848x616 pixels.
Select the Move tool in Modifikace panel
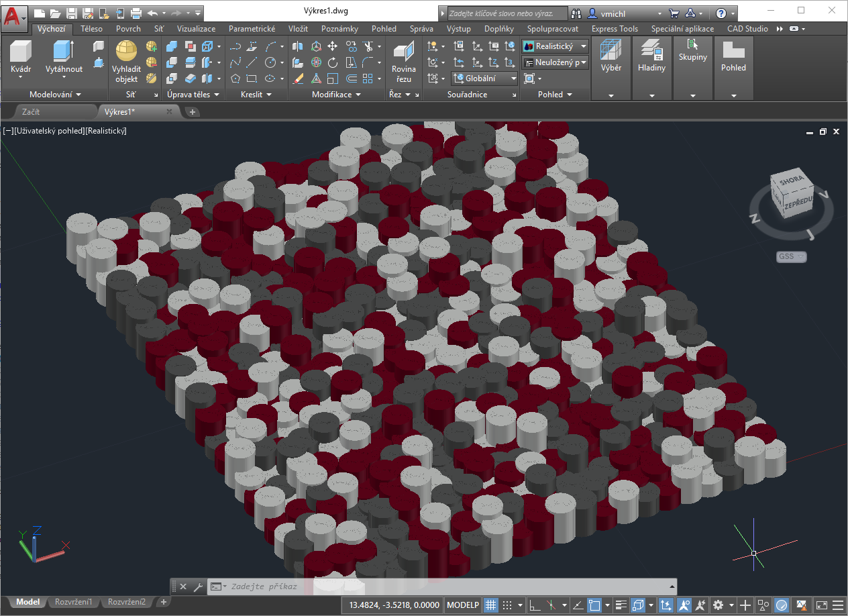(x=333, y=46)
